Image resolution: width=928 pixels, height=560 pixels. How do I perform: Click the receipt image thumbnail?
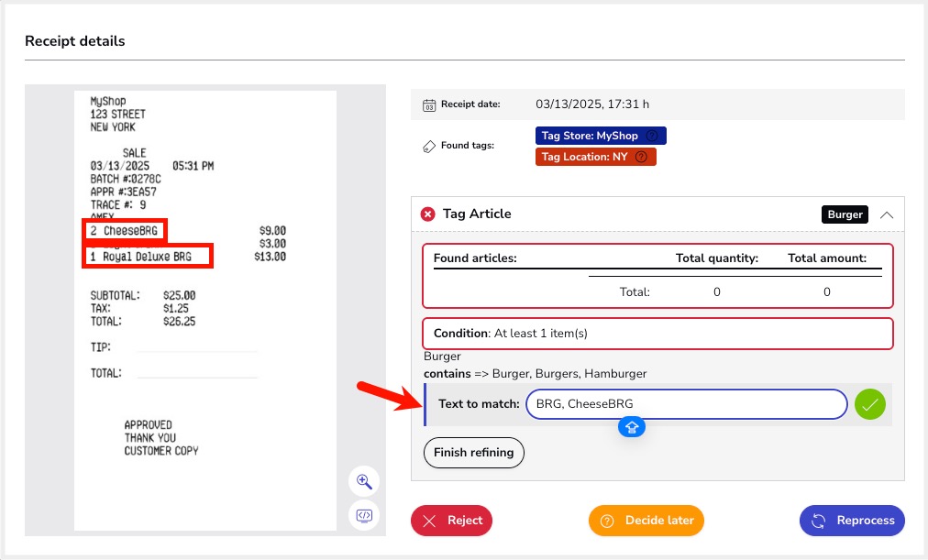(x=204, y=310)
